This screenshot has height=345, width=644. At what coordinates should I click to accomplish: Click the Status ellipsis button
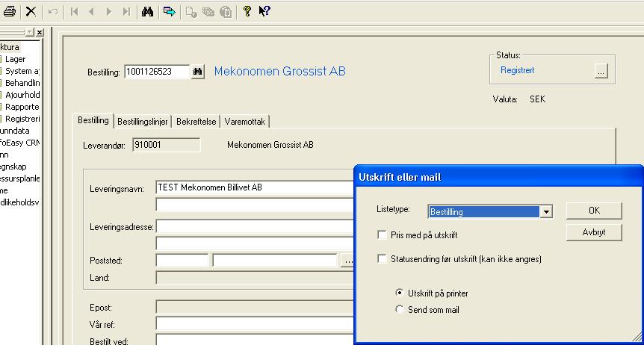601,71
